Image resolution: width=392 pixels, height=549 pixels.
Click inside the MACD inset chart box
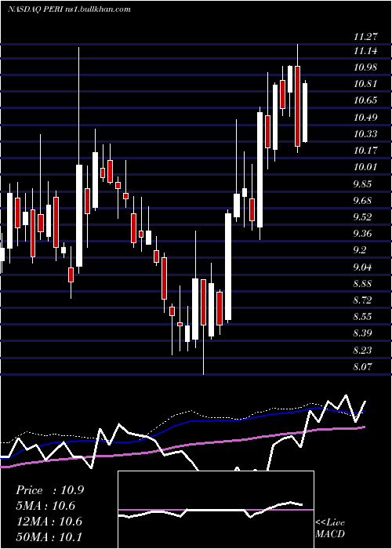click(216, 510)
